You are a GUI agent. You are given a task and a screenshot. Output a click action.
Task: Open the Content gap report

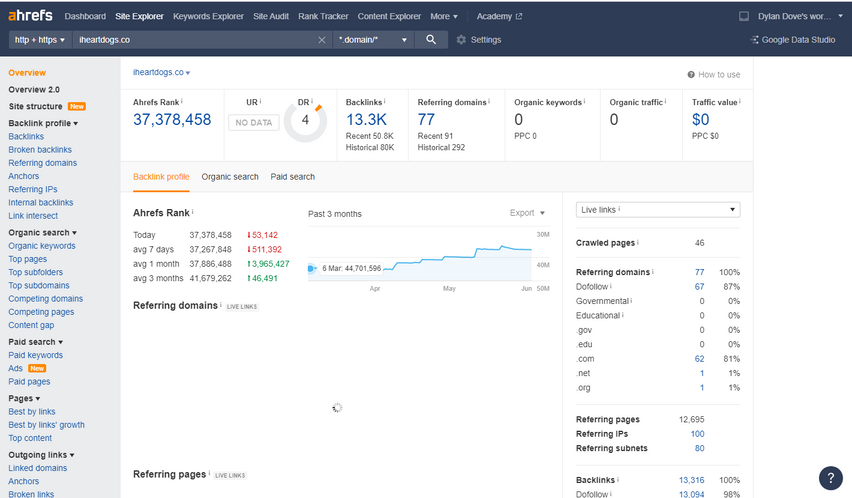[31, 325]
